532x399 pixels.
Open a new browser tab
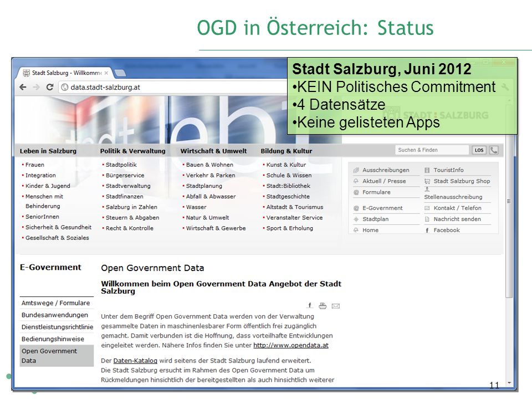[120, 73]
